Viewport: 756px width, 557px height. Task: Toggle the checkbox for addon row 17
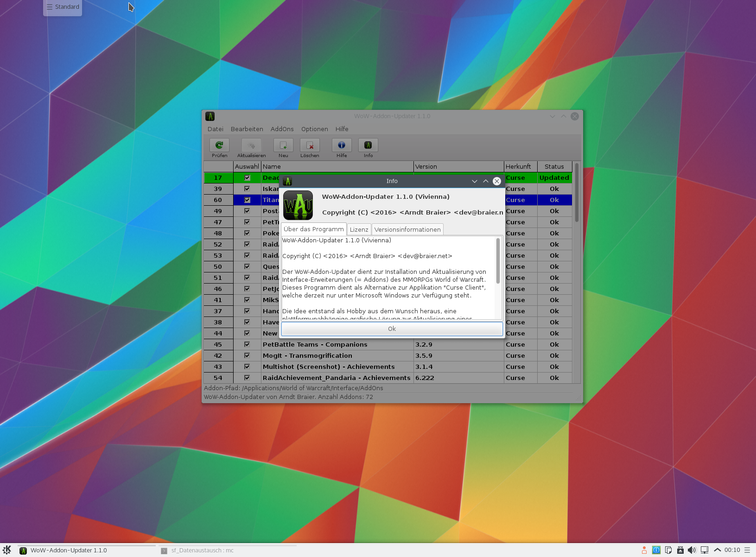tap(247, 177)
